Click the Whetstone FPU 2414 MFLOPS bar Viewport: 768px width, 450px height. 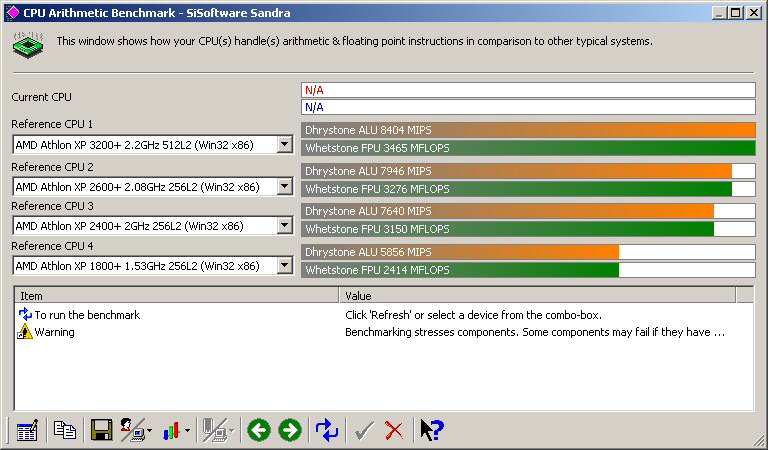(x=528, y=269)
